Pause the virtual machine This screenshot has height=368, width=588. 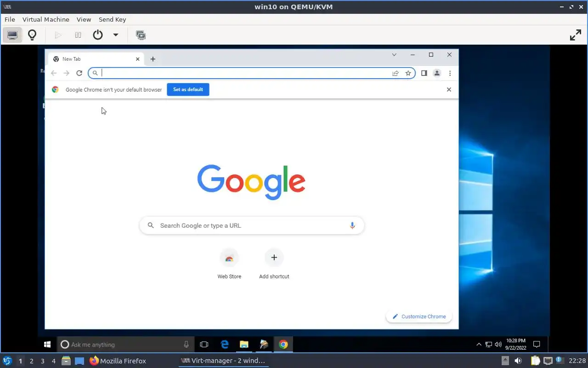78,35
